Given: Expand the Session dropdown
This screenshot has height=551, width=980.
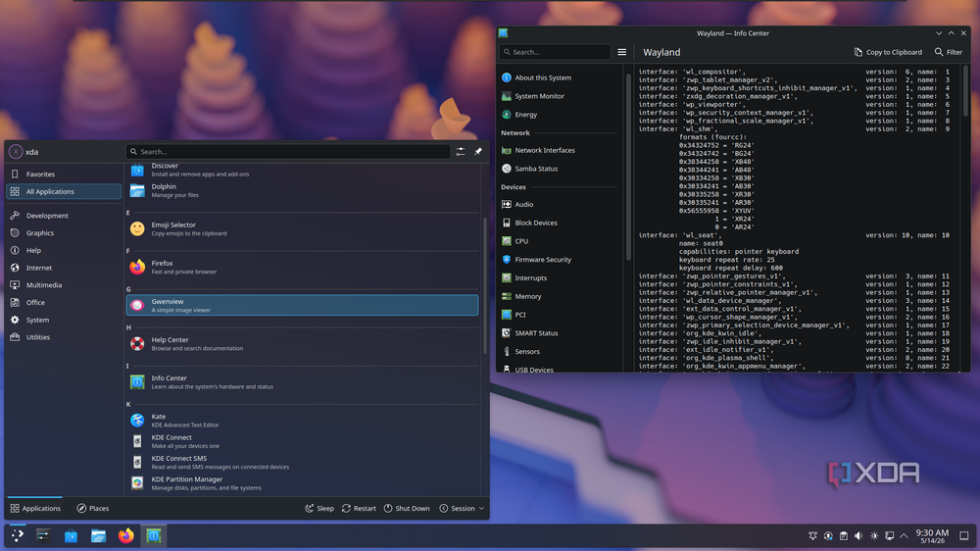Looking at the screenshot, I should 462,509.
